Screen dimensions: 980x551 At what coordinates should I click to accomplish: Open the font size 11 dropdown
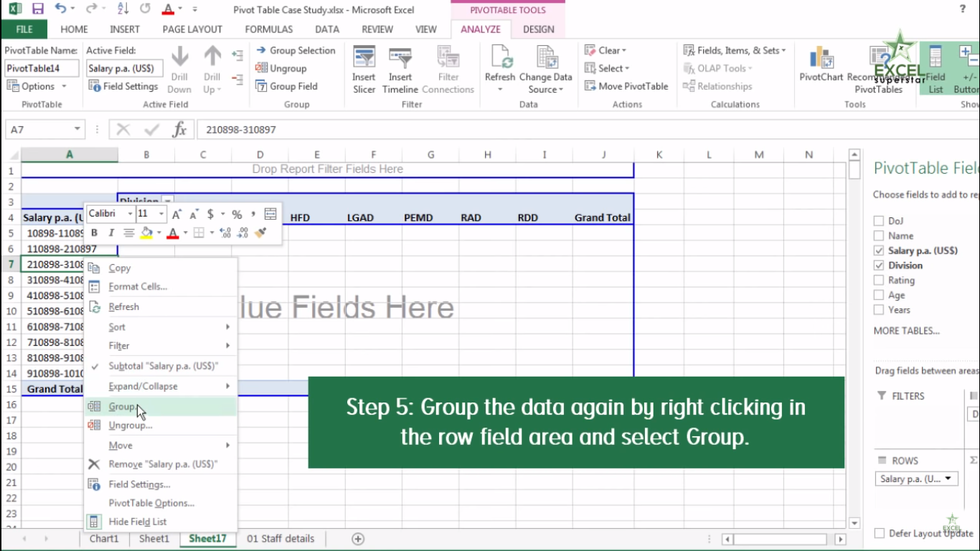point(161,214)
